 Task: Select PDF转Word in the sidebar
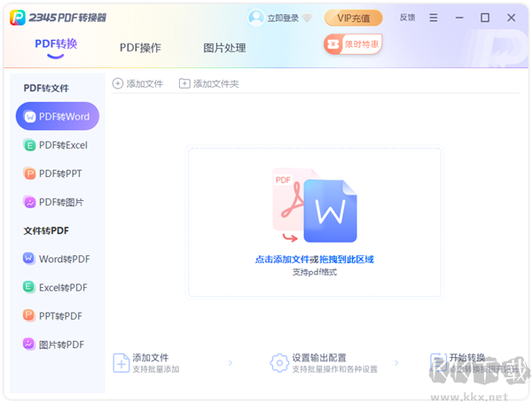(58, 116)
